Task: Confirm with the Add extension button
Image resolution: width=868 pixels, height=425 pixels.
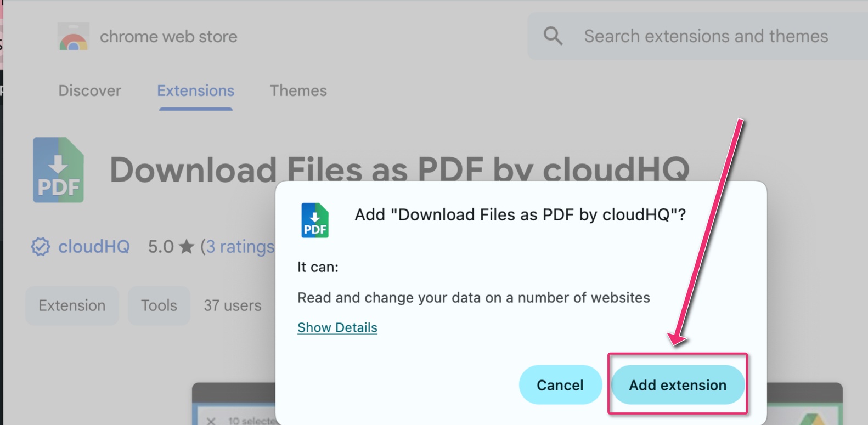Action: tap(678, 385)
